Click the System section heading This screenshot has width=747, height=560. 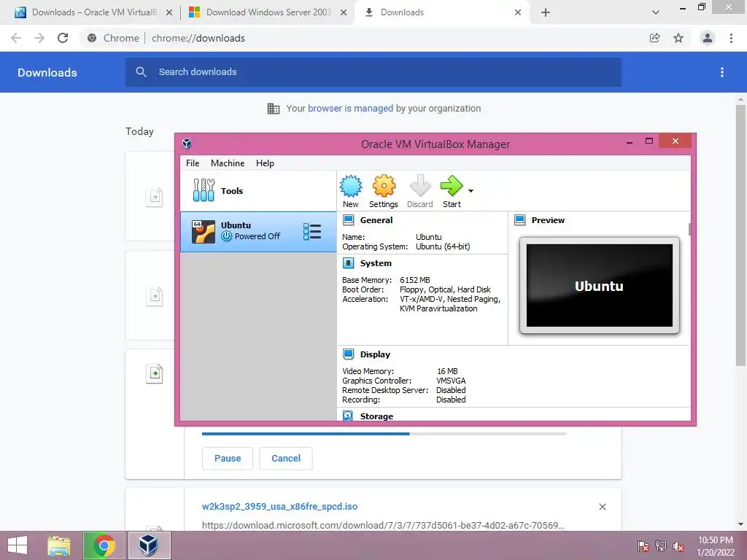(376, 262)
